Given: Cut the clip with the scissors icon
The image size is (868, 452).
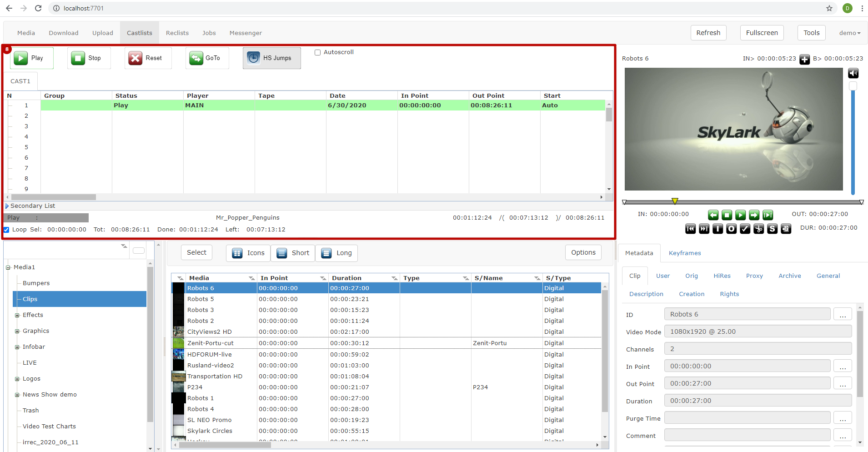Looking at the screenshot, I should pos(759,229).
